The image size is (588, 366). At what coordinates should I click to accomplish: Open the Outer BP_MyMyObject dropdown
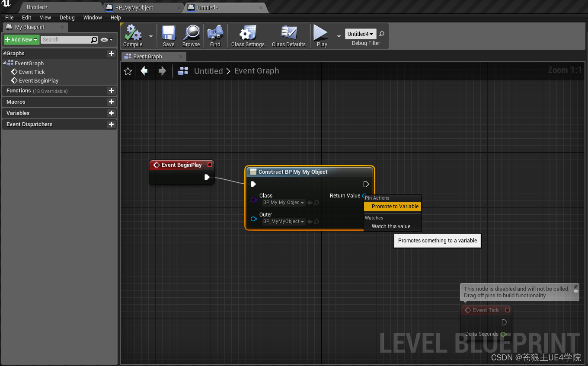(x=284, y=222)
